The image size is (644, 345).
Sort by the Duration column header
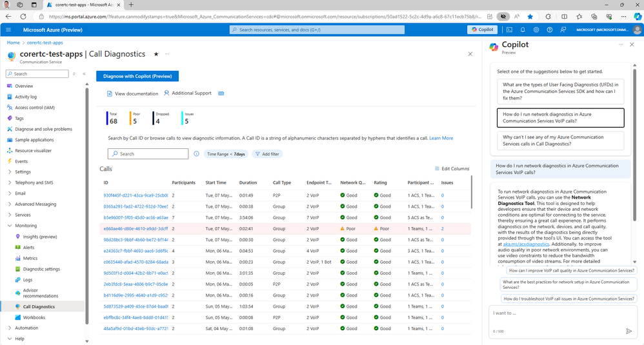[248, 182]
